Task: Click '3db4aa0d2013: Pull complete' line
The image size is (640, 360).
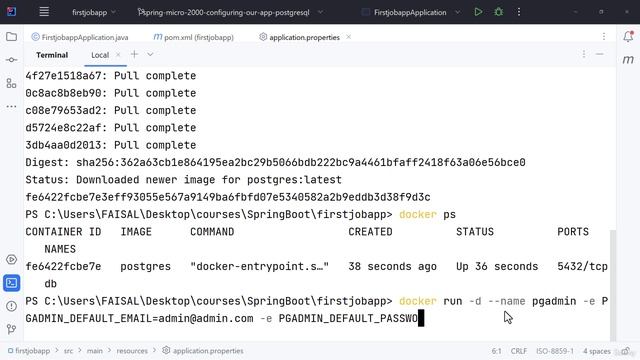Action: coord(111,145)
